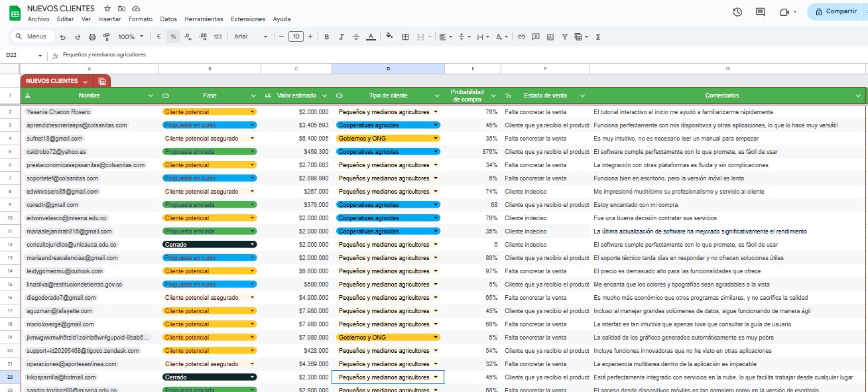Image resolution: width=868 pixels, height=392 pixels.
Task: Toggle italic formatting
Action: (341, 36)
